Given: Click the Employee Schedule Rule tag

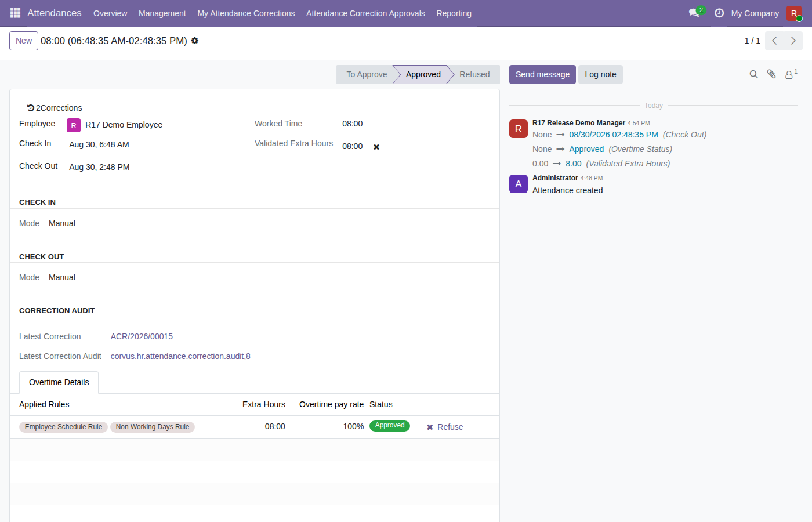Looking at the screenshot, I should (63, 427).
